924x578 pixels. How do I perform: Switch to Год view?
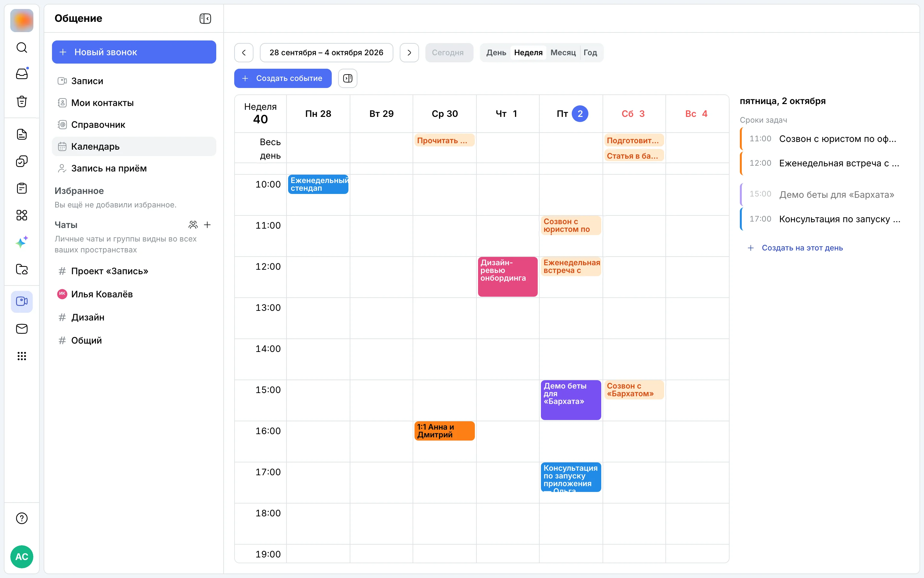[590, 52]
